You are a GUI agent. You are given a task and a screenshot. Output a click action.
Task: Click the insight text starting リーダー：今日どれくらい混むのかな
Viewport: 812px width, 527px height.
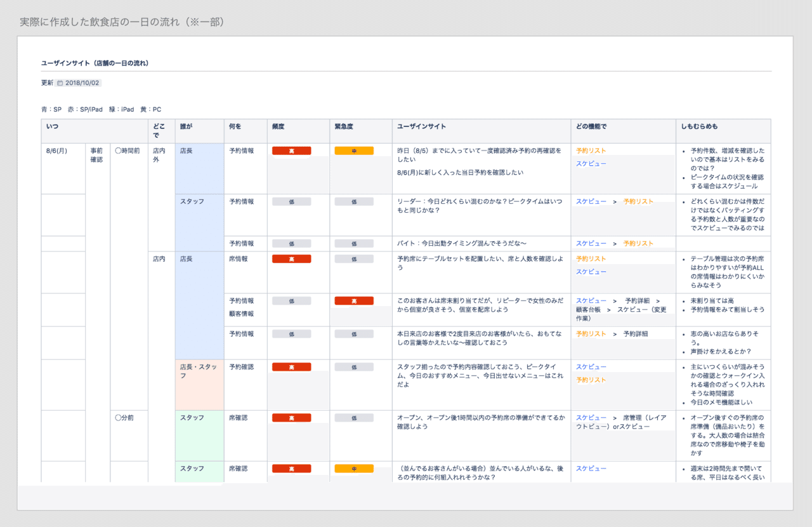tap(480, 206)
